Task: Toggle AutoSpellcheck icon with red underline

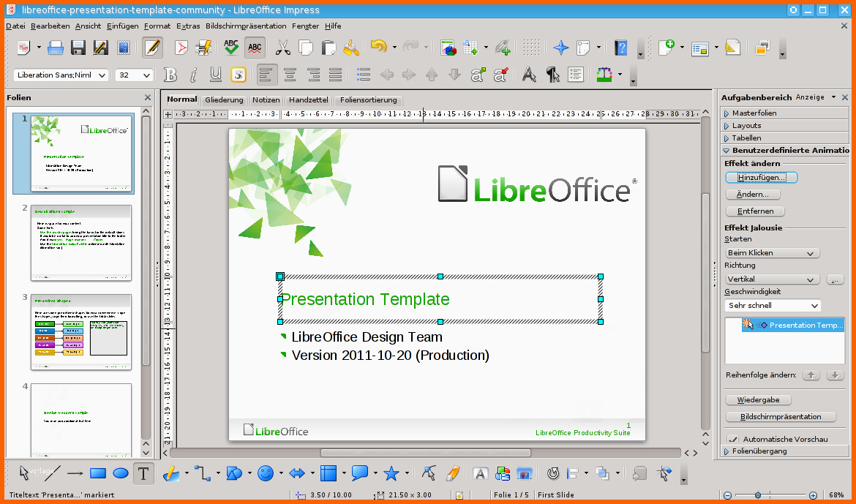Action: tap(255, 48)
